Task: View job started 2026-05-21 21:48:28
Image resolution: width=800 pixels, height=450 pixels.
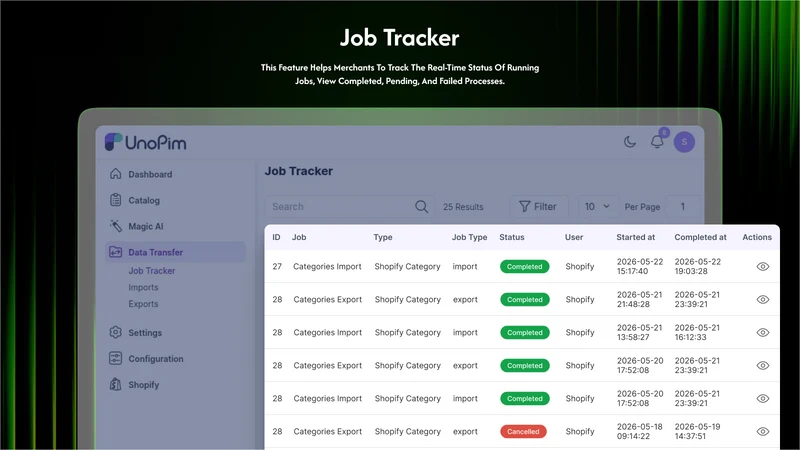Action: click(x=763, y=299)
